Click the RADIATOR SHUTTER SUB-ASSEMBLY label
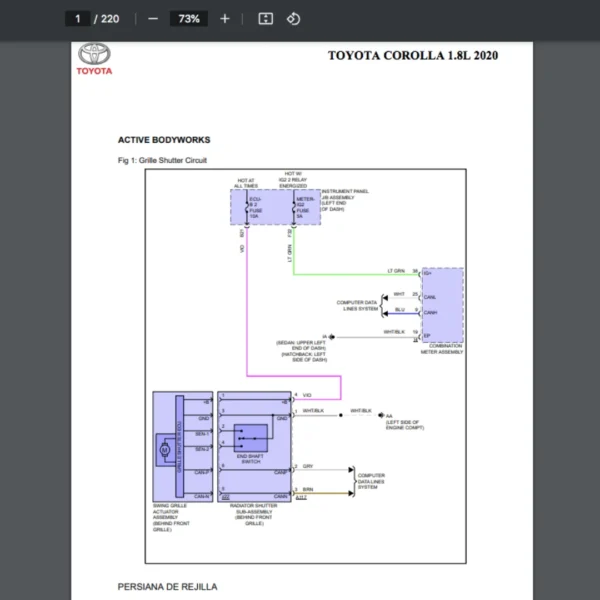The height and width of the screenshot is (600, 600). coord(254,514)
